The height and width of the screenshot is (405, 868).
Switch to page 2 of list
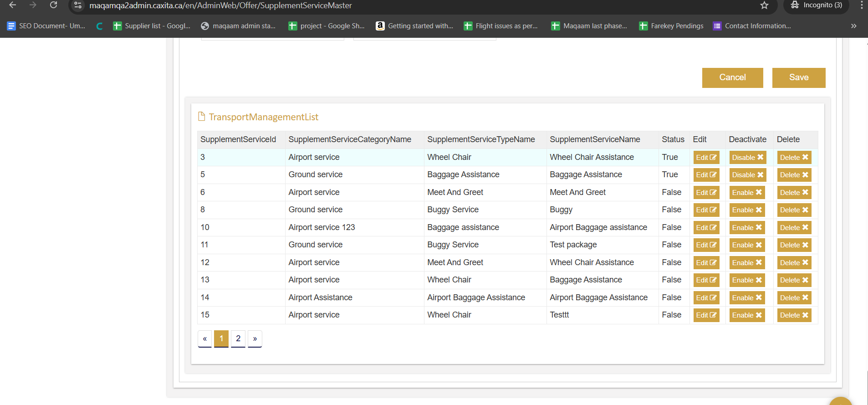pos(238,338)
